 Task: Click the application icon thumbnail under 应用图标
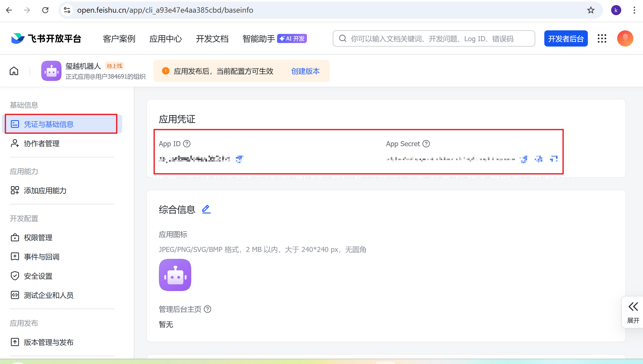point(175,275)
